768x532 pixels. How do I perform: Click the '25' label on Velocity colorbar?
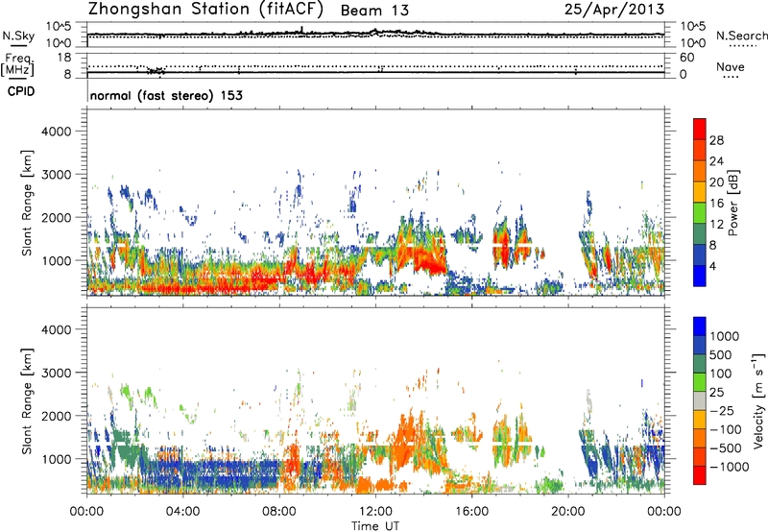(716, 393)
